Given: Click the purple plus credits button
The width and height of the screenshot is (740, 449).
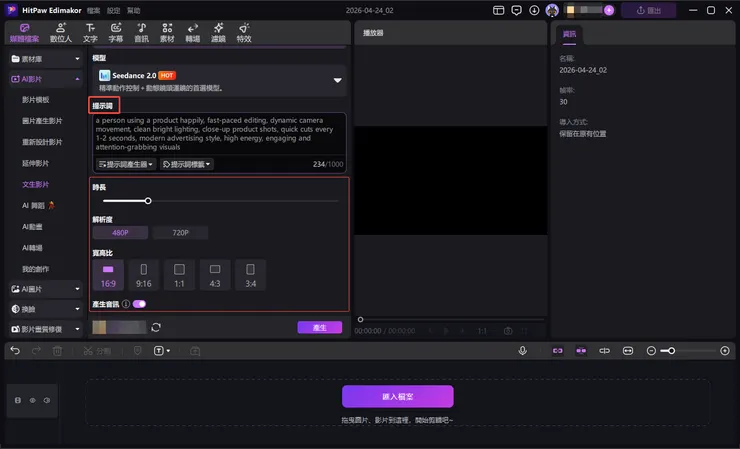Looking at the screenshot, I should click(609, 10).
